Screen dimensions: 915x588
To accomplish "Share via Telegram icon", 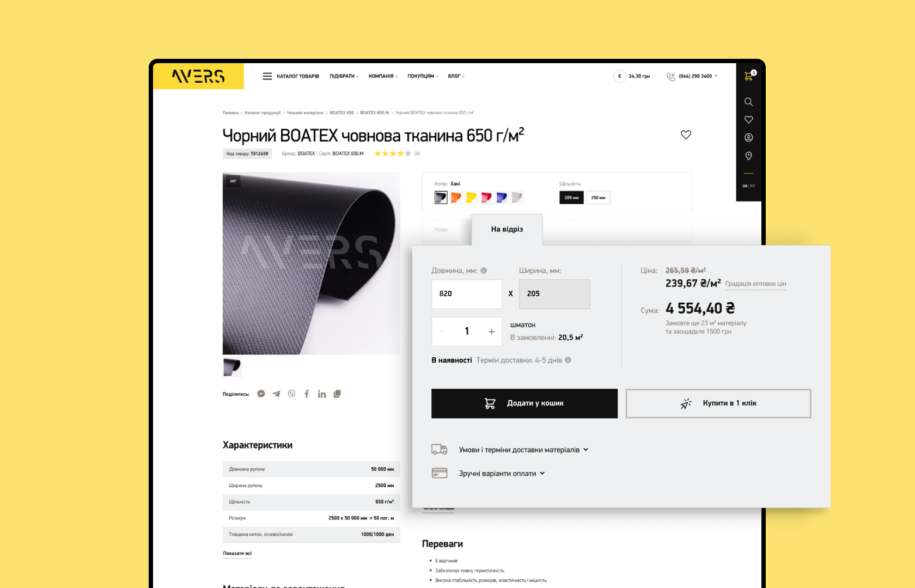I will click(276, 394).
